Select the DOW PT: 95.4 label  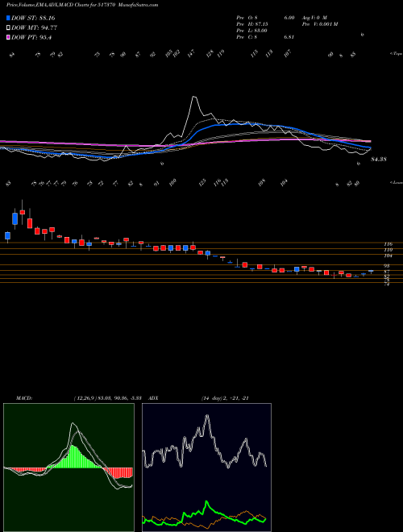31,38
